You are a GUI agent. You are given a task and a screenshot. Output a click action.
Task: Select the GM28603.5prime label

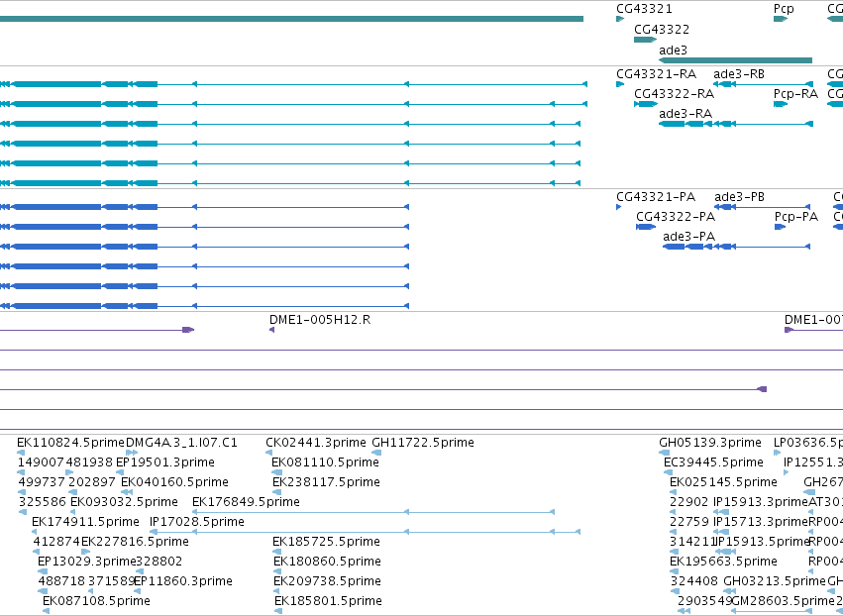783,601
